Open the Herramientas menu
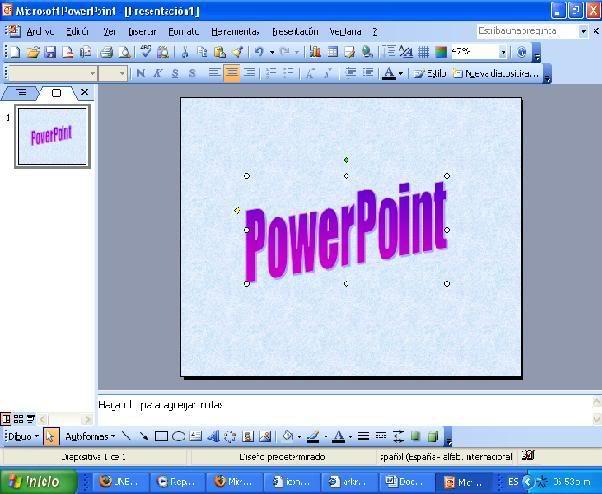The image size is (602, 494). (x=235, y=31)
